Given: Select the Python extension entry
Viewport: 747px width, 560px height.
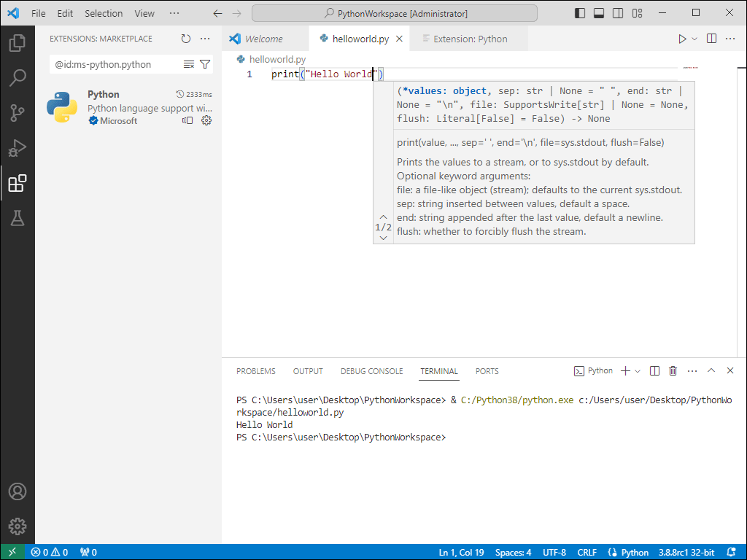Looking at the screenshot, I should click(129, 107).
